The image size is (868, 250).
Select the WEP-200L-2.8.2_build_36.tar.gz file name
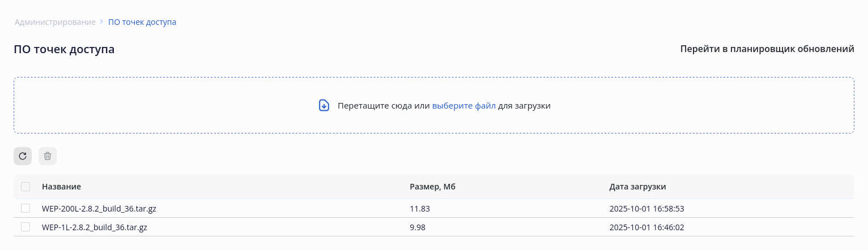[99, 208]
